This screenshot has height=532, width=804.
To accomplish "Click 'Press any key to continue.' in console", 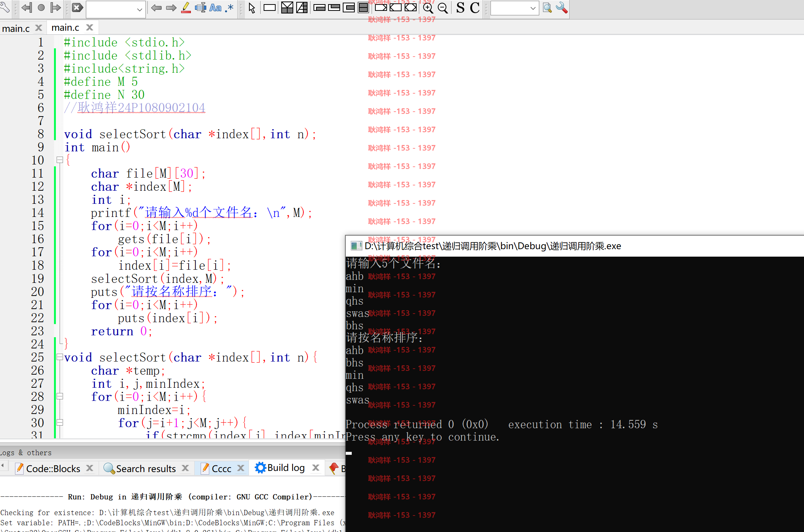I will tap(423, 437).
